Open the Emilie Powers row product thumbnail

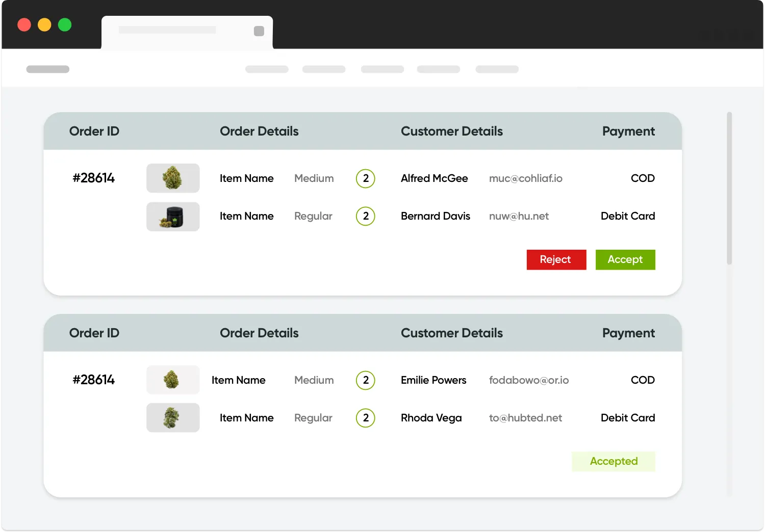(173, 380)
